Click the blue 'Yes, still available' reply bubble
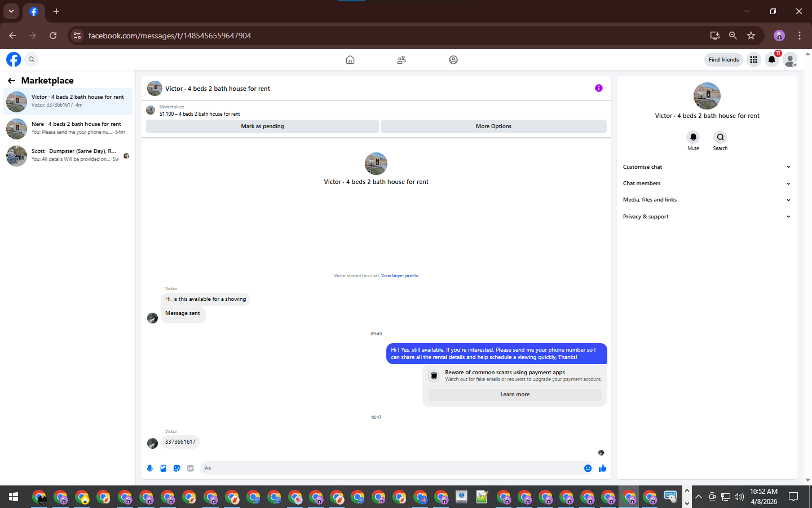The width and height of the screenshot is (812, 508). (497, 353)
